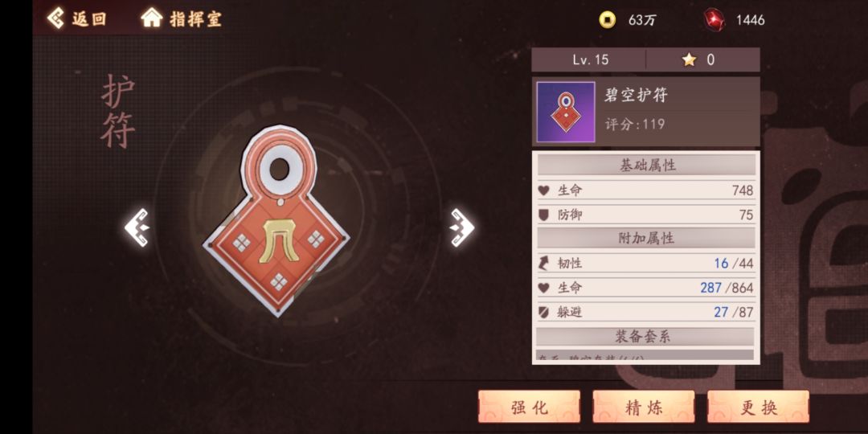Click the 强化 button
868x434 pixels.
click(x=529, y=407)
